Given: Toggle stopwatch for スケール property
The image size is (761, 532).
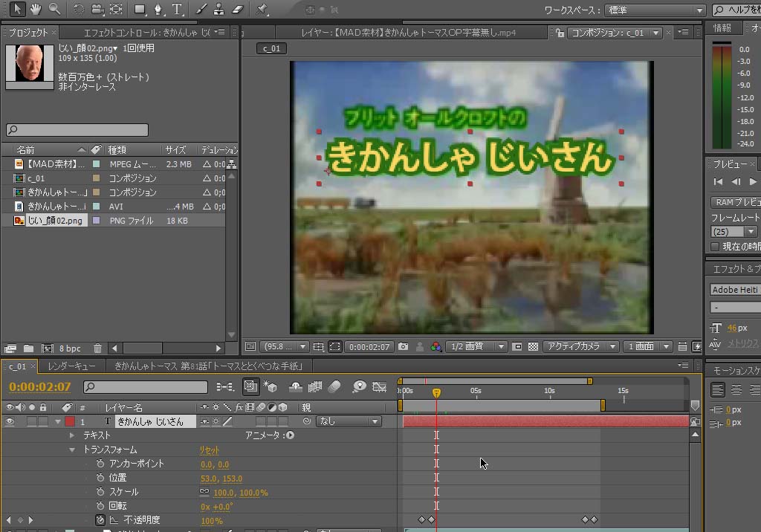Looking at the screenshot, I should (x=100, y=492).
